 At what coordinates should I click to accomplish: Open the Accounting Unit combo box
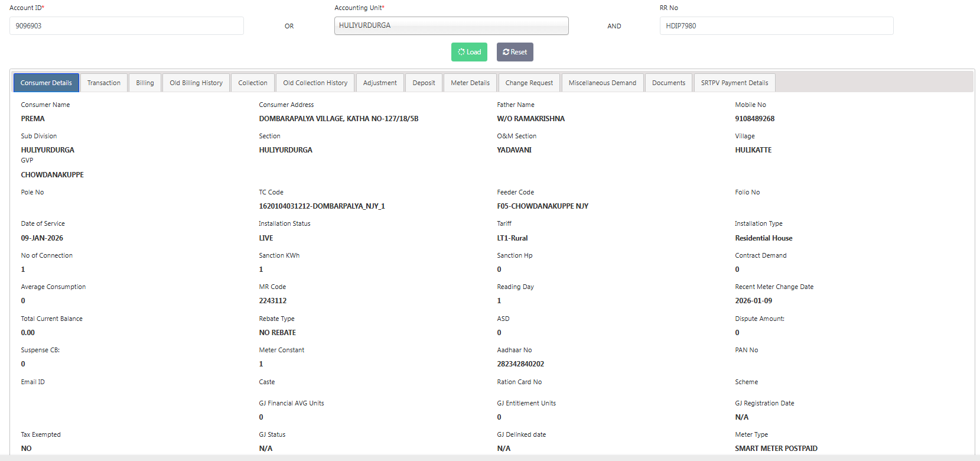tap(451, 26)
